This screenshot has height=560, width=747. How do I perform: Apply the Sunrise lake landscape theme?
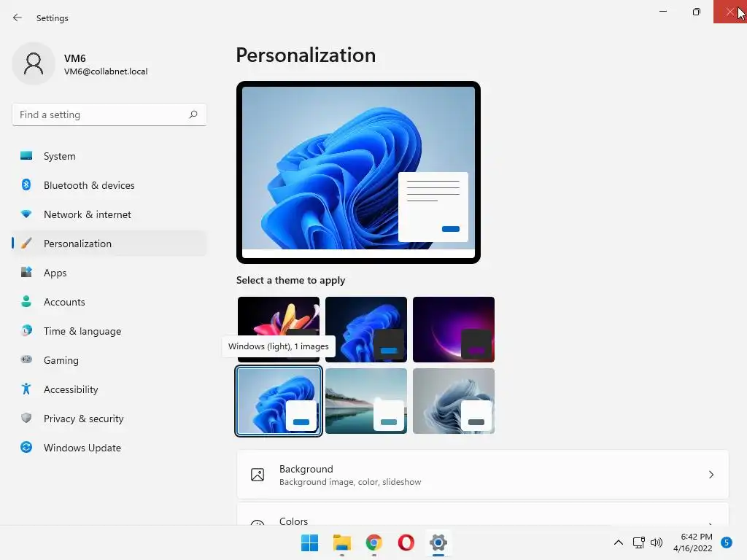click(x=366, y=401)
